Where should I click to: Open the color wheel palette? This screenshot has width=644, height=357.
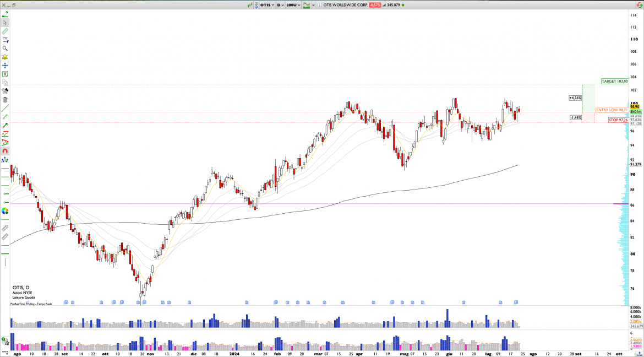point(5,210)
